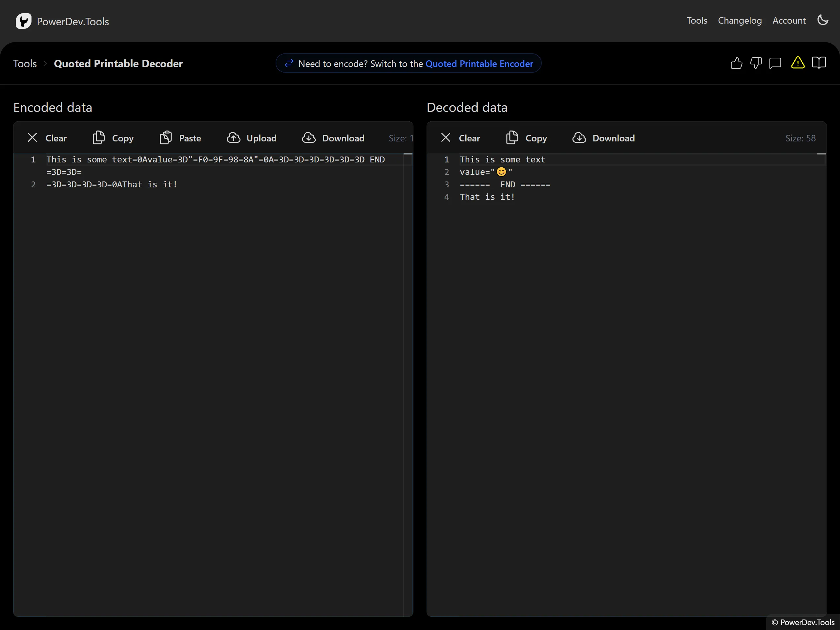The height and width of the screenshot is (630, 840).
Task: Click the Clear label in Decoded data
Action: (x=469, y=138)
